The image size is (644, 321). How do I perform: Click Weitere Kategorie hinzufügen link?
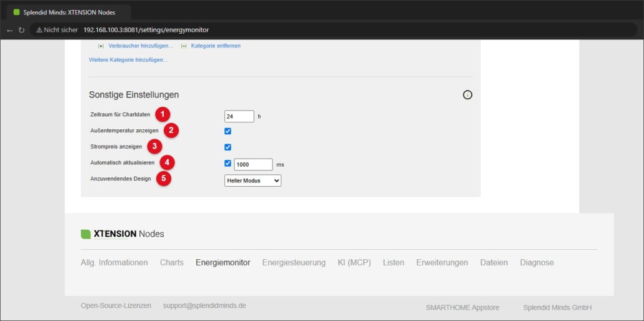[128, 60]
